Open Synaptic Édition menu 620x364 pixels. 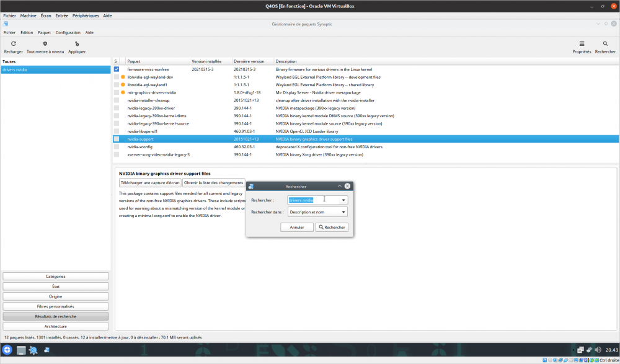click(x=27, y=32)
